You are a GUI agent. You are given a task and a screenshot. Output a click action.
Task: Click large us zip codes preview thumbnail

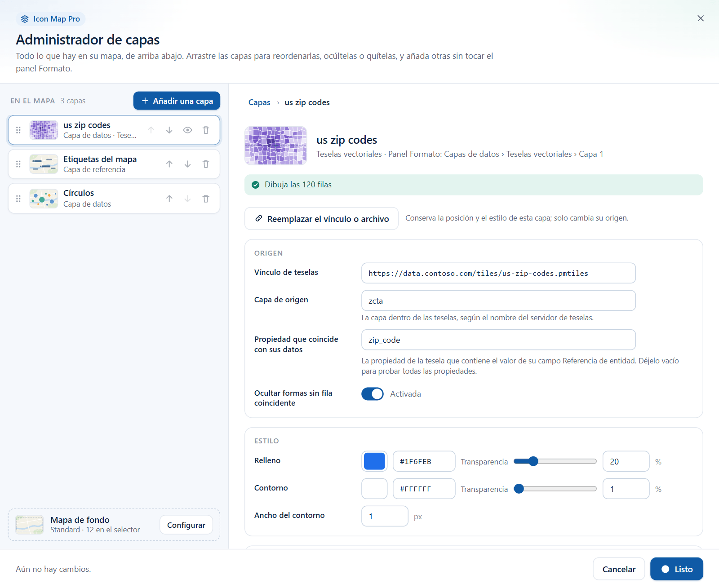276,146
